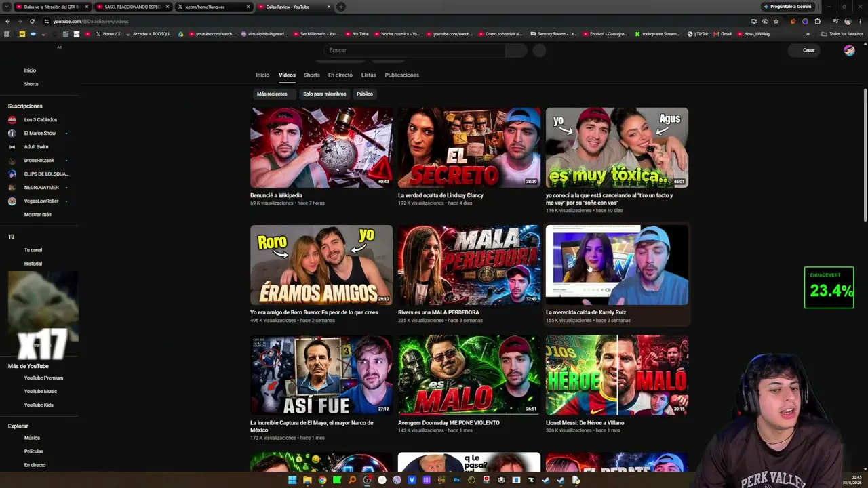Switch to Dalas ve la filtración tab
The image size is (868, 488).
[x=52, y=7]
